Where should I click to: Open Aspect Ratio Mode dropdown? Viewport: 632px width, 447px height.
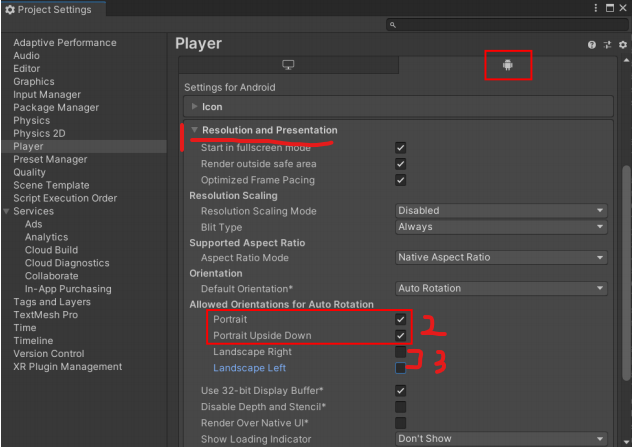[x=501, y=257]
